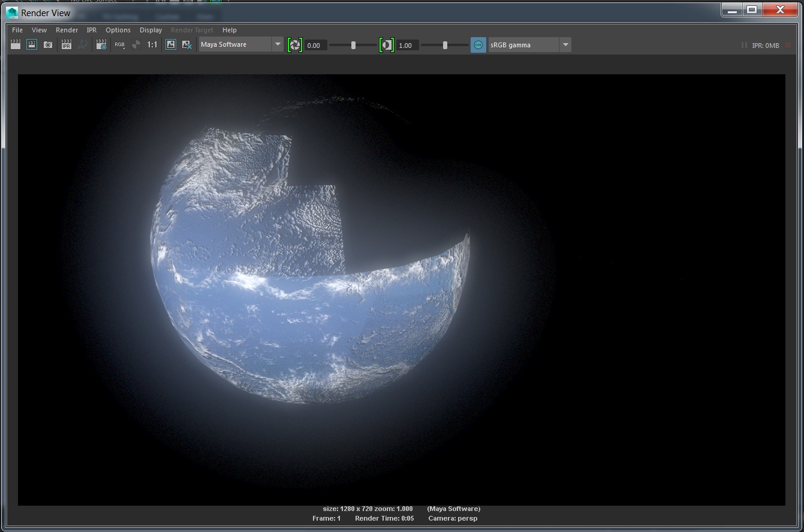Screen dimensions: 804x532
Task: Set real size with the 1:1 button
Action: pos(152,44)
